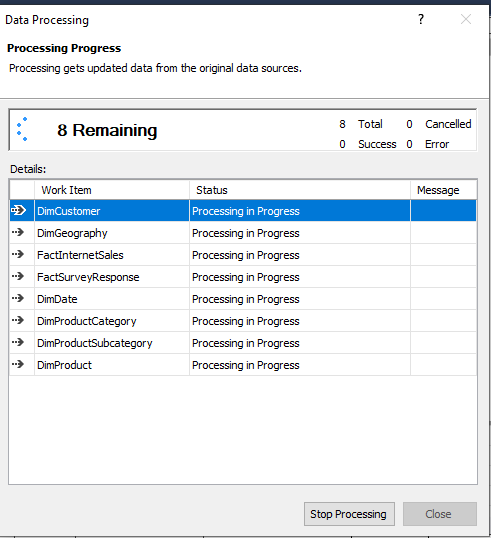Select the FactInternetSales work item row
The height and width of the screenshot is (538, 491).
click(243, 255)
